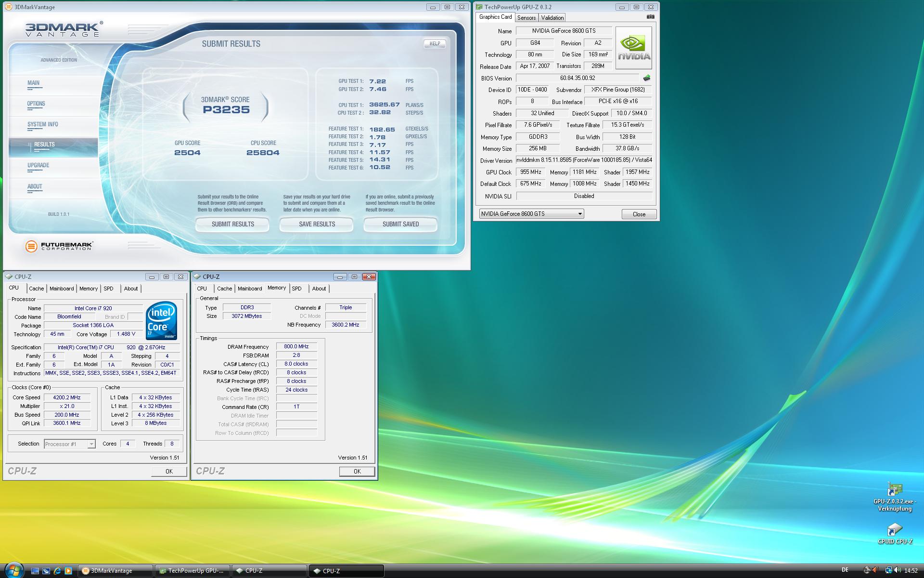Click the Futuremark Corporation logo
This screenshot has height=578, width=924.
point(59,246)
